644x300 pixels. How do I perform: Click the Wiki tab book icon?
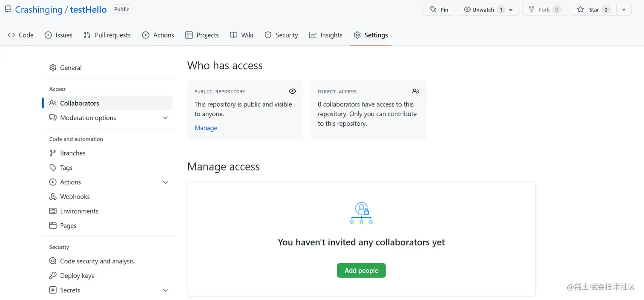(233, 35)
